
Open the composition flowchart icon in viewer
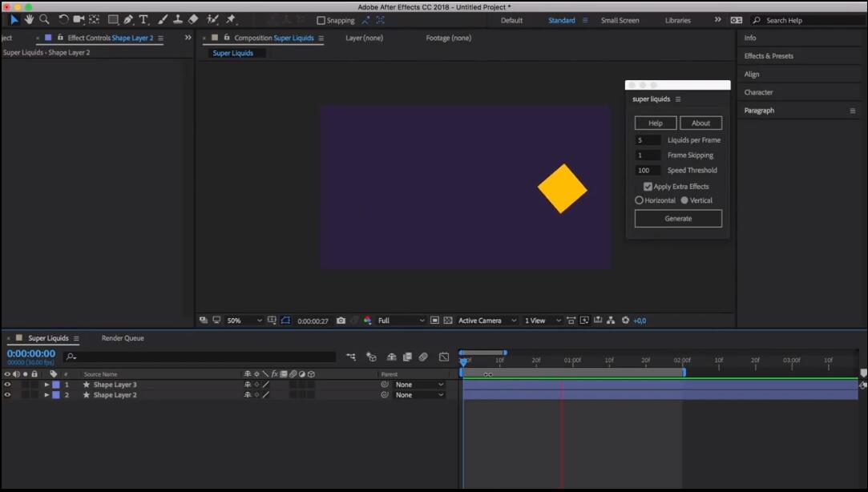coord(611,321)
